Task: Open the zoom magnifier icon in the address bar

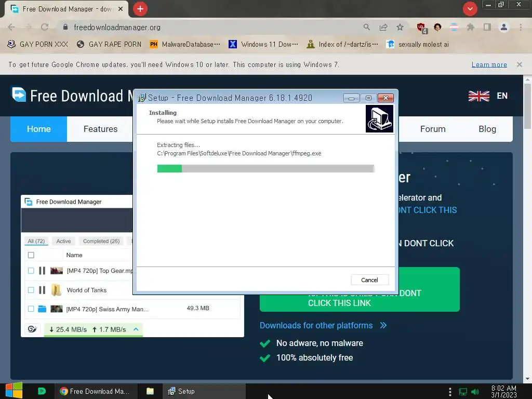Action: pyautogui.click(x=366, y=27)
